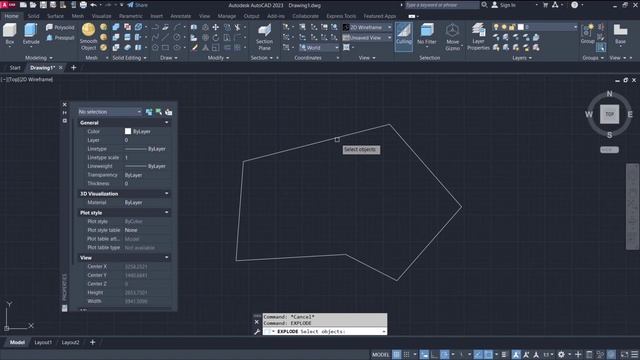
Task: Open the World UCS dropdown
Action: coord(319,48)
